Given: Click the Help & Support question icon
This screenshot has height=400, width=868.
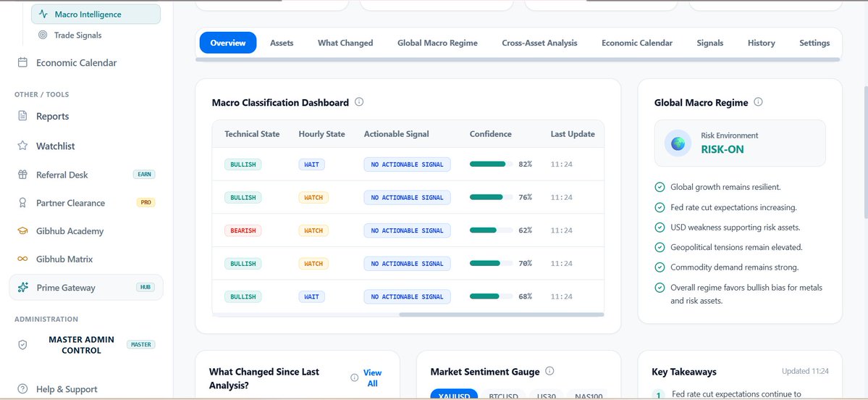Looking at the screenshot, I should coord(22,389).
